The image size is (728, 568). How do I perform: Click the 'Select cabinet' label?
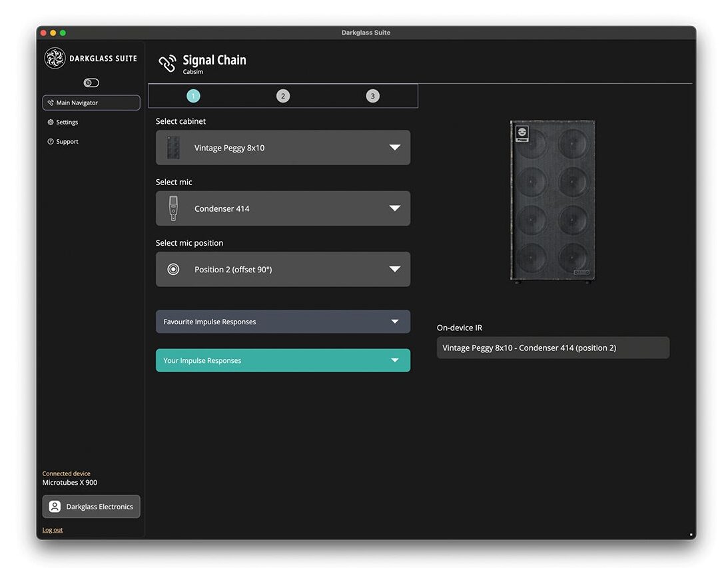tap(181, 121)
